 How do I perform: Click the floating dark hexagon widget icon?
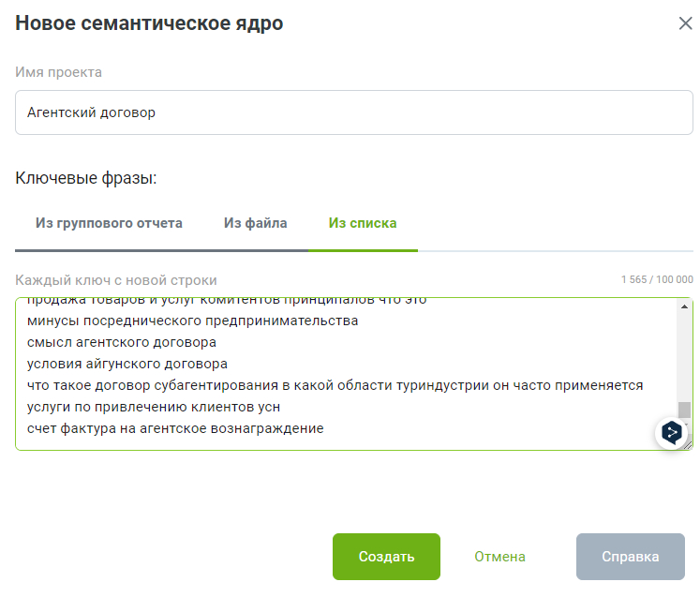671,432
